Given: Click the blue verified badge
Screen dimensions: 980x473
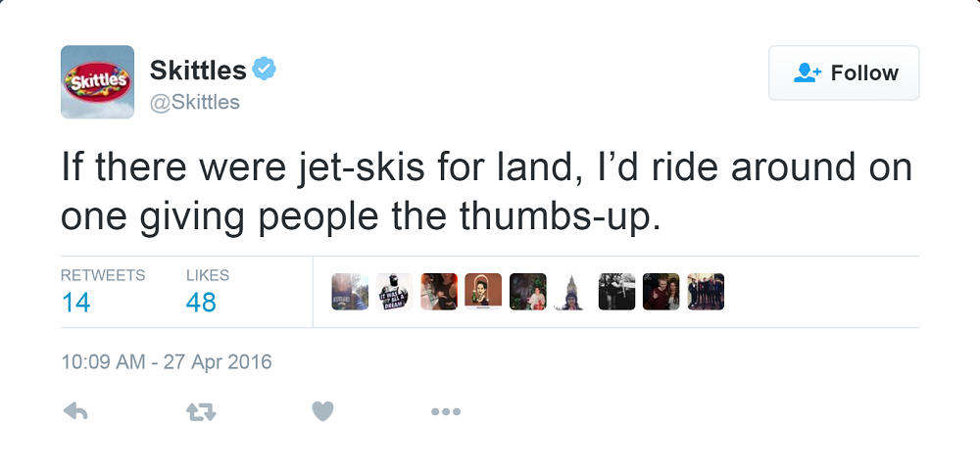Looking at the screenshot, I should point(265,70).
